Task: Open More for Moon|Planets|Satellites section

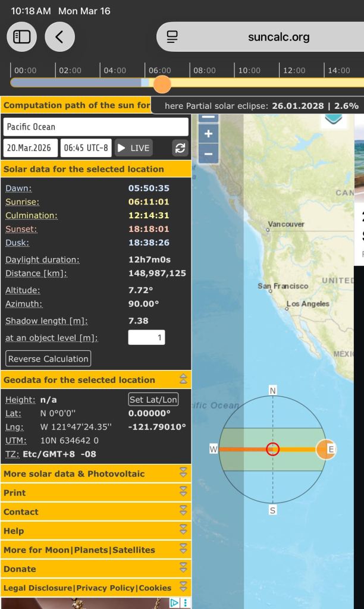Action: 96,550
